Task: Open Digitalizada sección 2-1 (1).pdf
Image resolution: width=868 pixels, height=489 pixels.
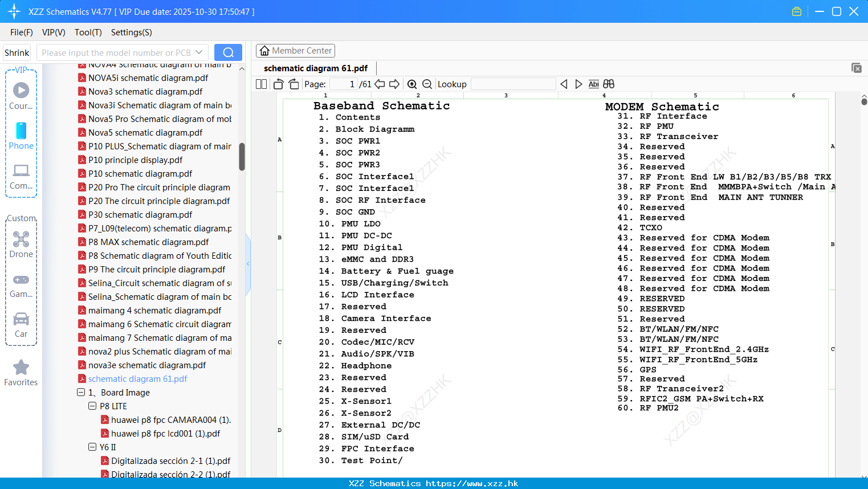Action: click(x=170, y=461)
